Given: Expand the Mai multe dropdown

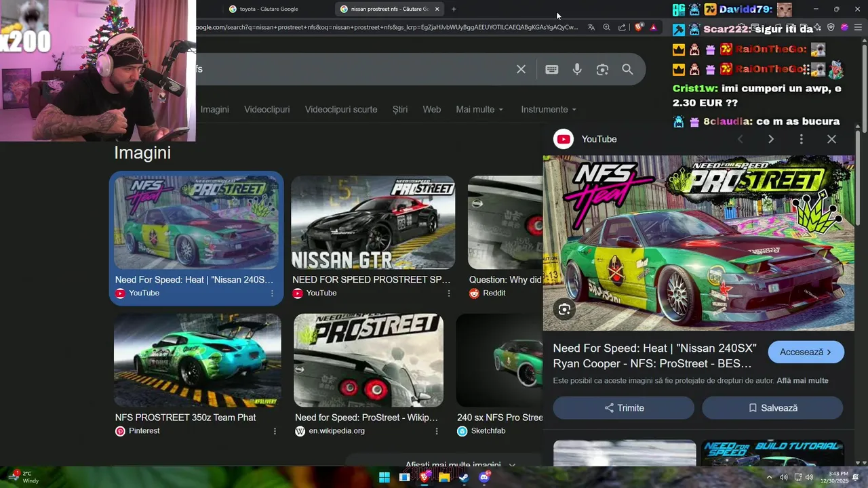Looking at the screenshot, I should click(479, 109).
